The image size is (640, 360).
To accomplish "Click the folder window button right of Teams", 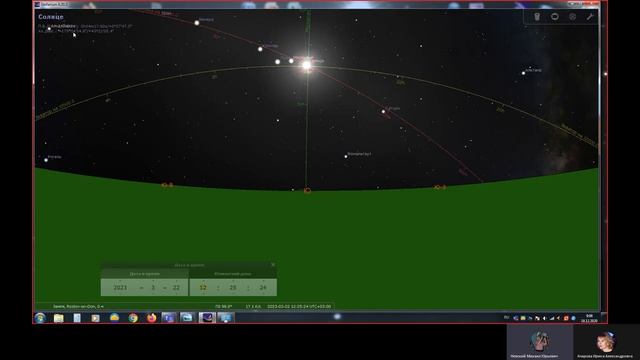I will point(187,318).
